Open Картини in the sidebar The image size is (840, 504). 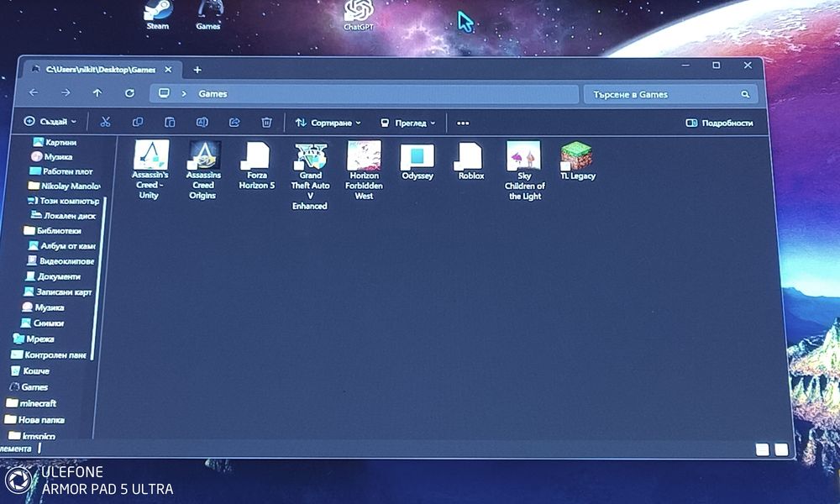pyautogui.click(x=55, y=142)
